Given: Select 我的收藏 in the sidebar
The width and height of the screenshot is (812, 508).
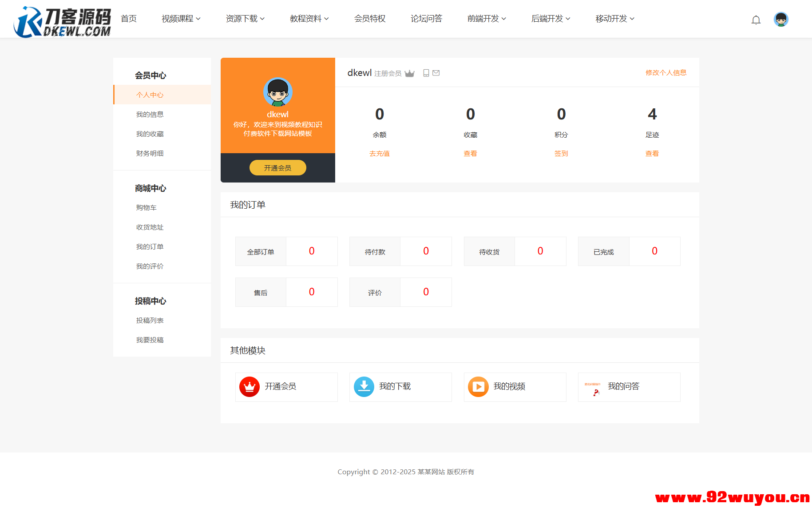Looking at the screenshot, I should click(150, 134).
